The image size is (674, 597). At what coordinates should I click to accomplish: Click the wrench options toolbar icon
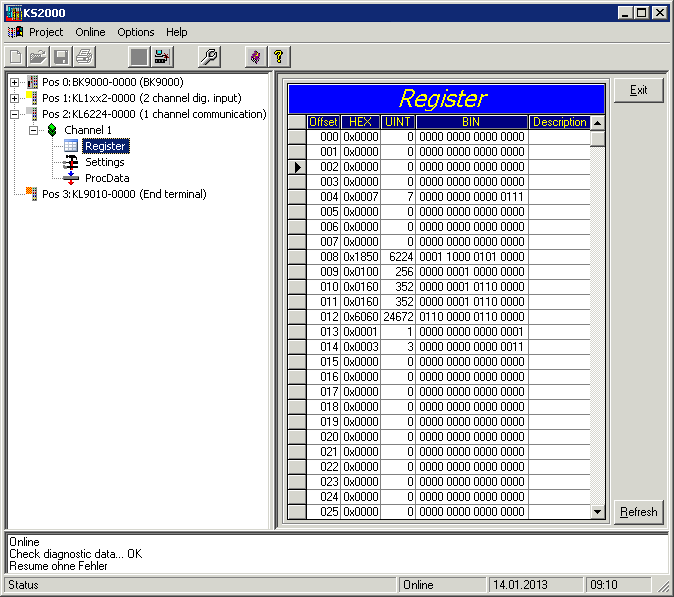pyautogui.click(x=209, y=57)
